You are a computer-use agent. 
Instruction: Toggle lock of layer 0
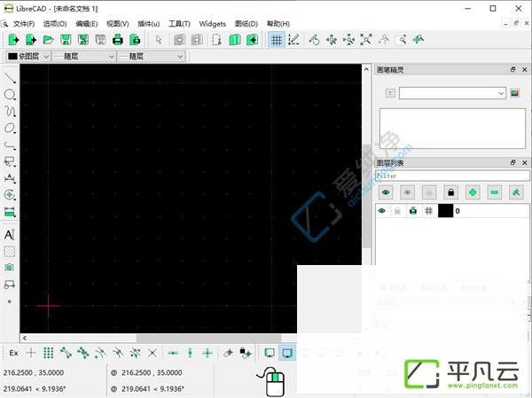pos(397,211)
